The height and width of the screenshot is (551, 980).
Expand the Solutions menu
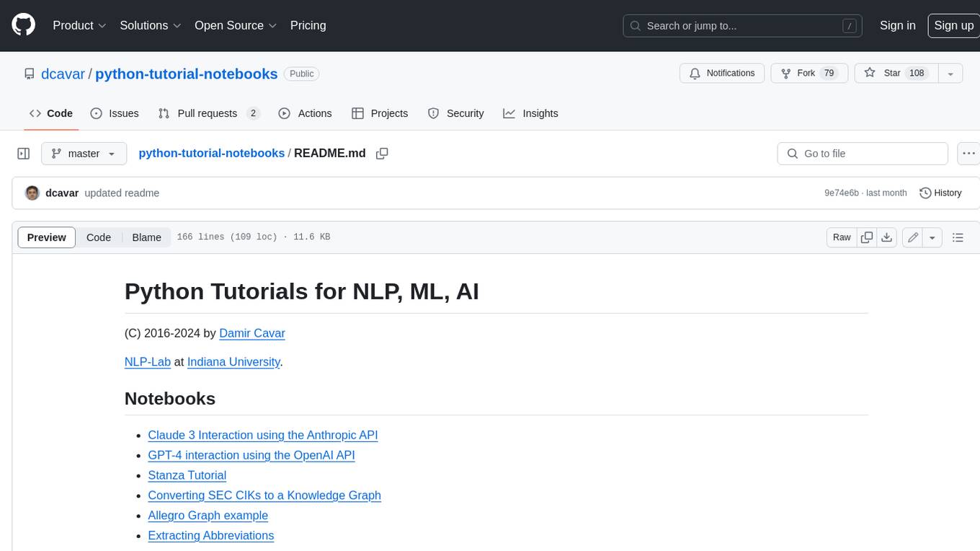[x=151, y=25]
